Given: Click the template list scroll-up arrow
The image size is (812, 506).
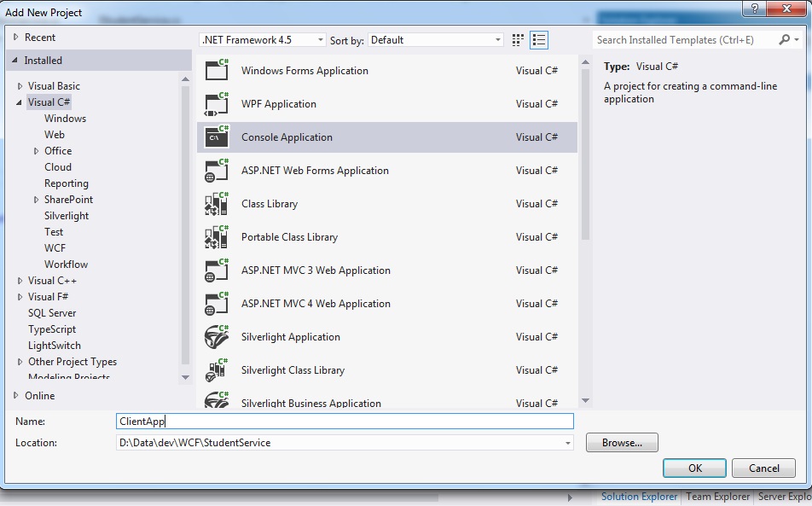Looking at the screenshot, I should (586, 62).
